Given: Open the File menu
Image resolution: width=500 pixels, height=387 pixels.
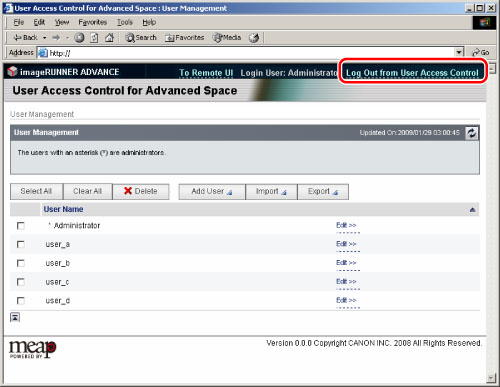Looking at the screenshot, I should (x=19, y=22).
